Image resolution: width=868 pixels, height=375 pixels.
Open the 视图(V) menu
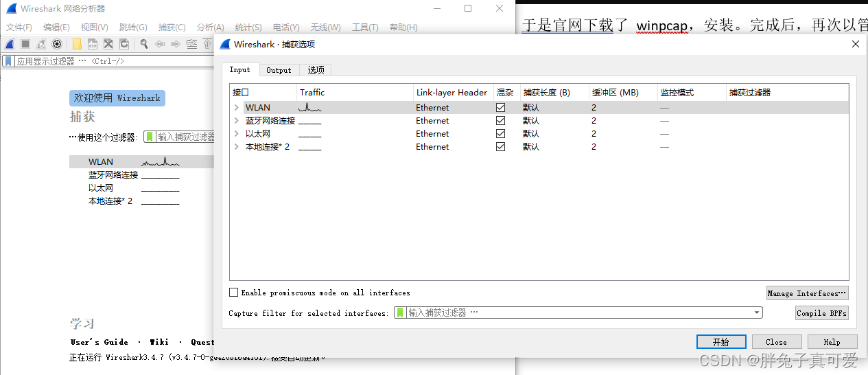pos(95,27)
